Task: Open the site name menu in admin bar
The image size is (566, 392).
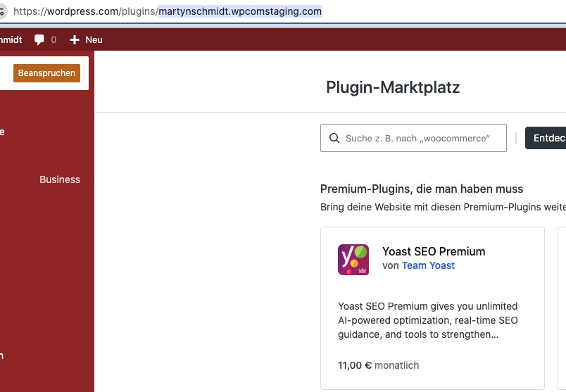Action: (x=11, y=40)
